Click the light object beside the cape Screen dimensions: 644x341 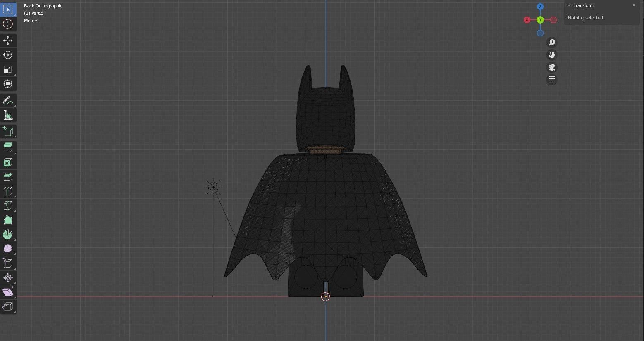tap(213, 187)
